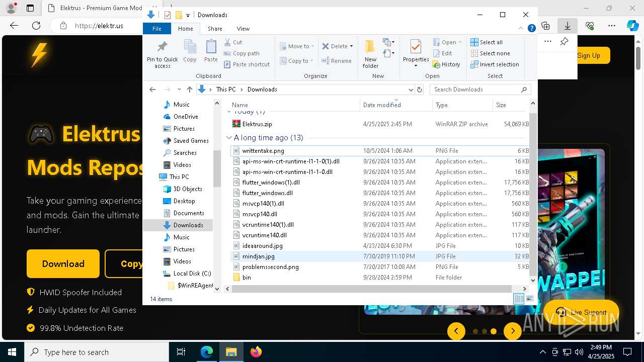This screenshot has height=362, width=644.
Task: Select the Home ribbon tab
Action: pos(185,29)
